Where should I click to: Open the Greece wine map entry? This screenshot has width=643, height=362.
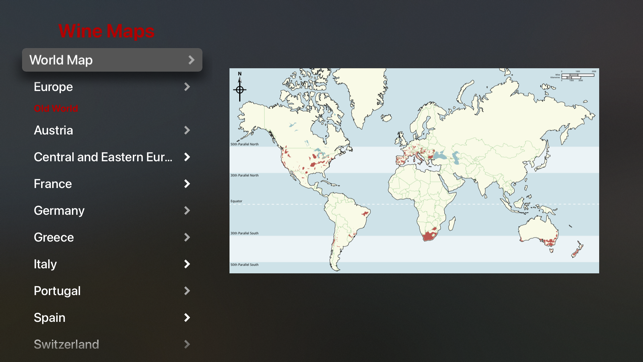pyautogui.click(x=112, y=237)
